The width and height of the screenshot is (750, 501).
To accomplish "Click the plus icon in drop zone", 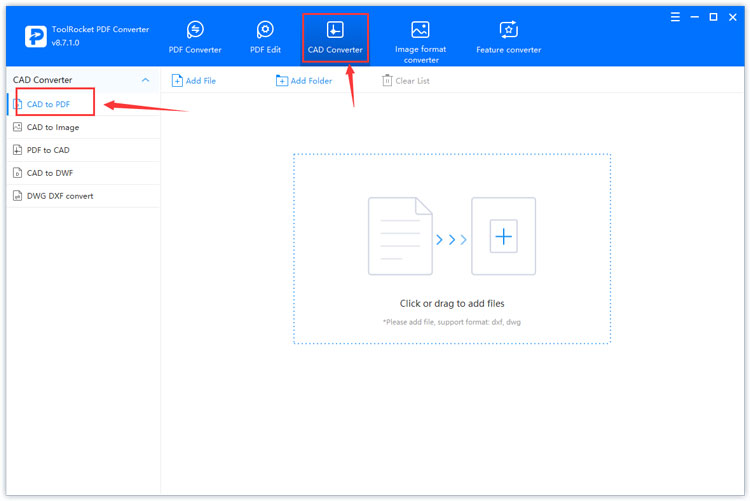I will point(503,236).
